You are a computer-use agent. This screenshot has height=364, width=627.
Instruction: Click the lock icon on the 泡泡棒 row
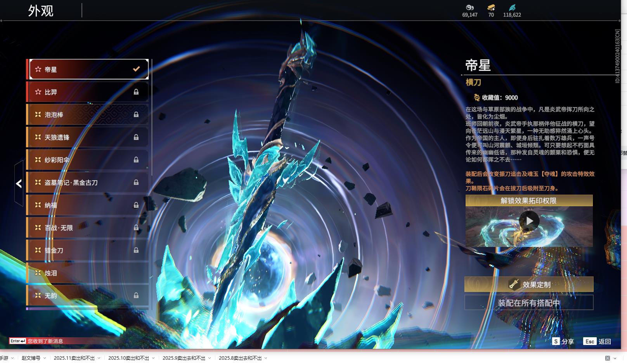pyautogui.click(x=136, y=114)
